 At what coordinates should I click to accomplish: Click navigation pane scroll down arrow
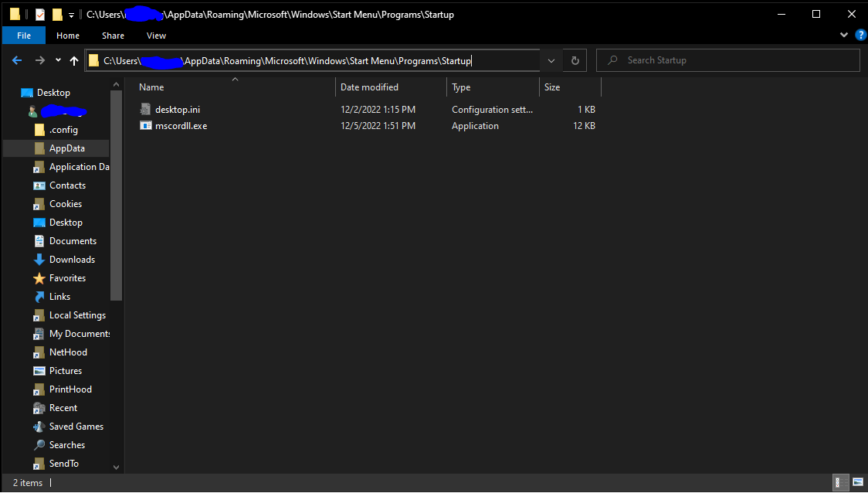(117, 467)
